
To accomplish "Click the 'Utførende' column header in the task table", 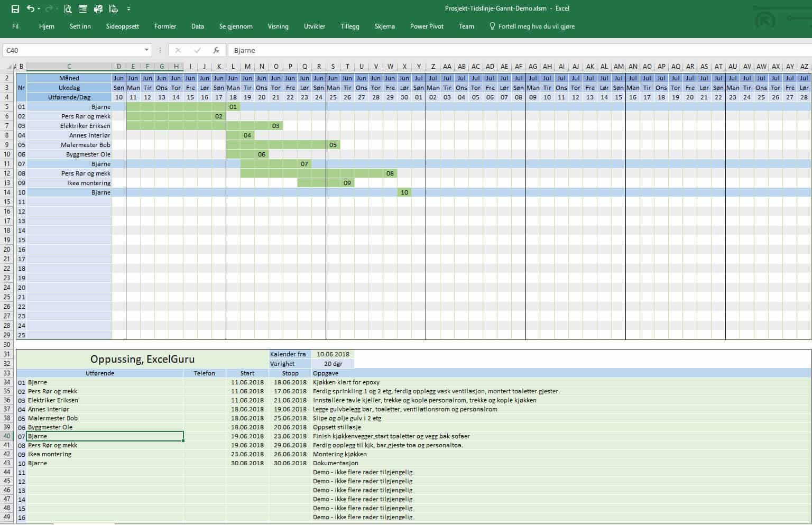I will [x=100, y=373].
